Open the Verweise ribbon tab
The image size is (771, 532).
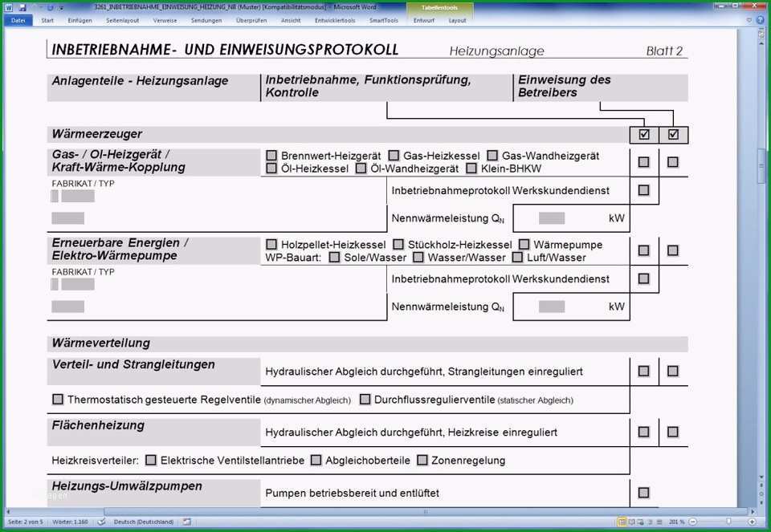(x=165, y=20)
